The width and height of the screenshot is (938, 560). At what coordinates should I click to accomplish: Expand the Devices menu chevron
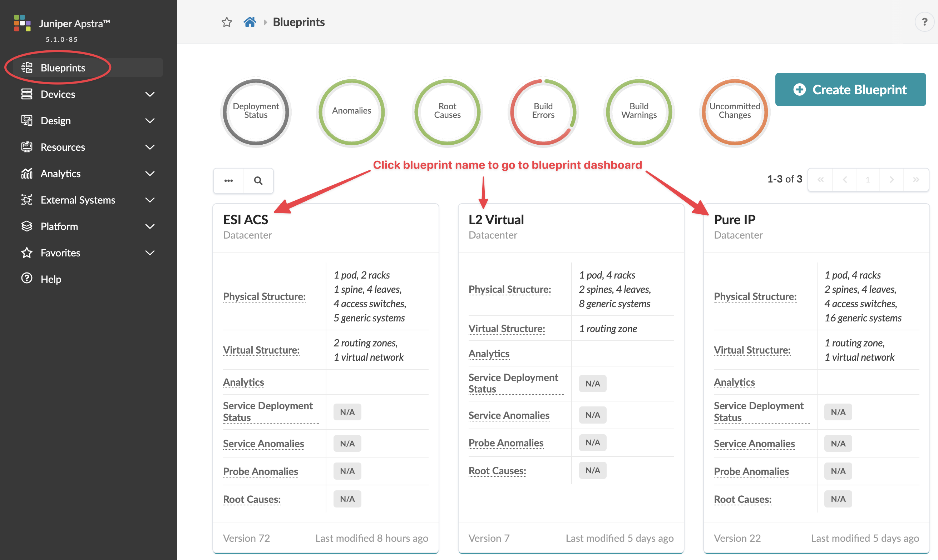[x=150, y=94]
